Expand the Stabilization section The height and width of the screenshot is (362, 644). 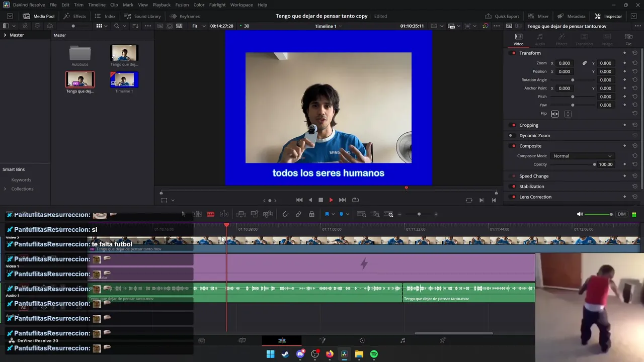(x=531, y=187)
